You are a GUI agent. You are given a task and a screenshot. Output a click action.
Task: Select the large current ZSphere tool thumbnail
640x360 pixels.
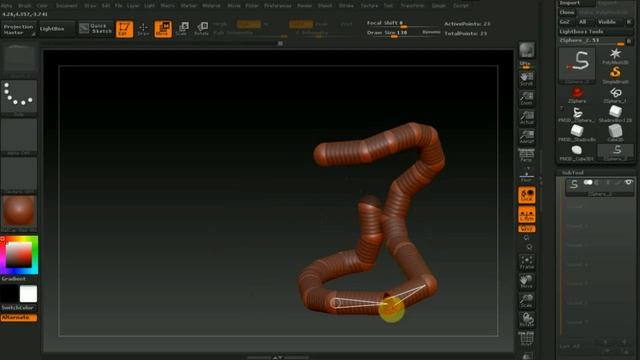(x=577, y=65)
